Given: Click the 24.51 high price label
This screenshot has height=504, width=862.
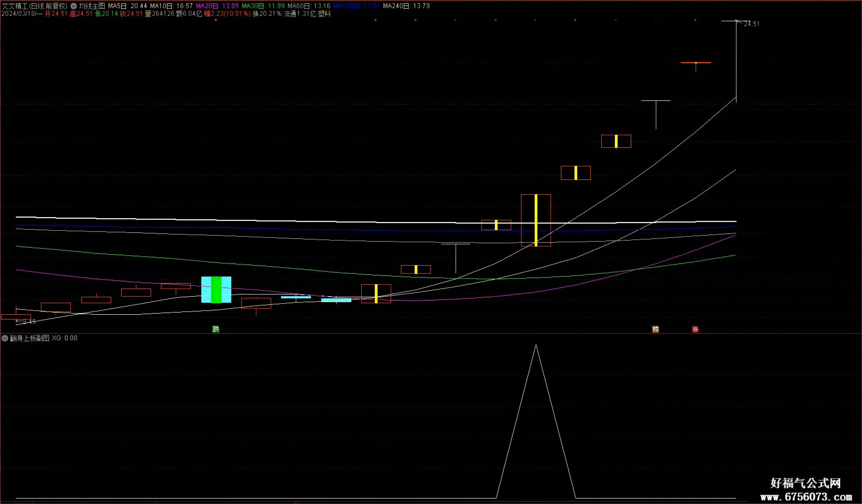Looking at the screenshot, I should [x=752, y=24].
